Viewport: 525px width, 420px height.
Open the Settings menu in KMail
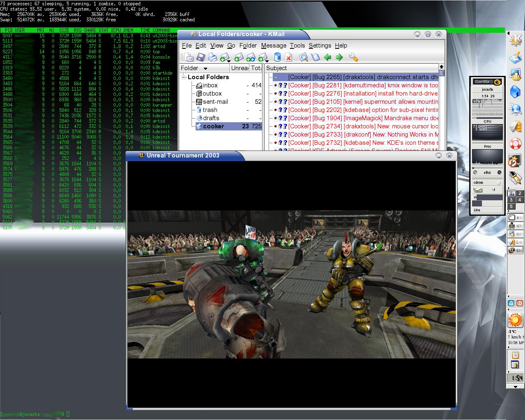(x=320, y=46)
